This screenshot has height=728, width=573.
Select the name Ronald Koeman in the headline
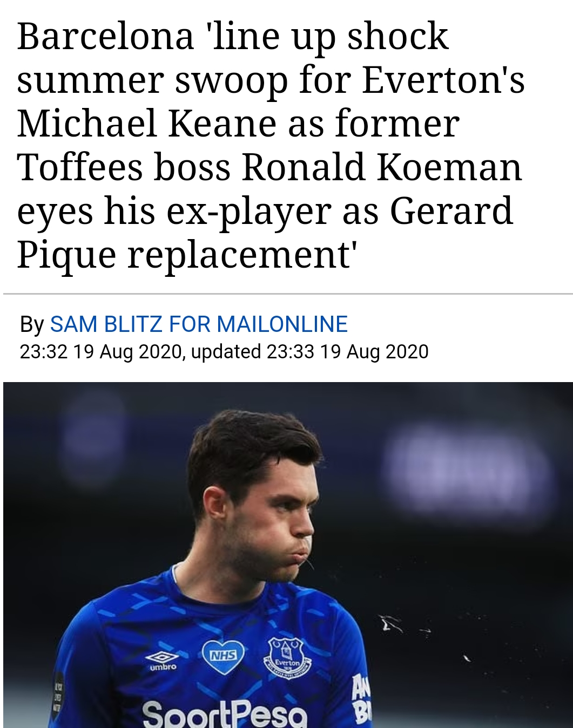click(x=382, y=167)
